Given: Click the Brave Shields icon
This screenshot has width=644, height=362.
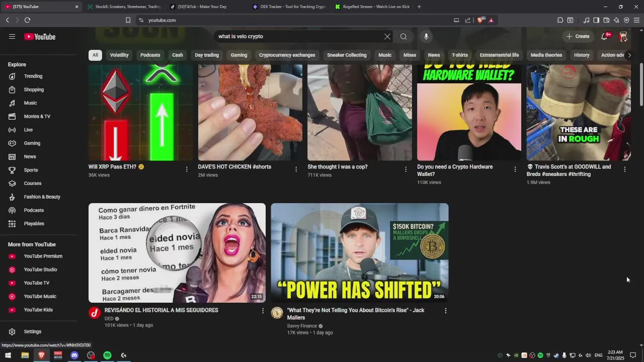Looking at the screenshot, I should pyautogui.click(x=480, y=20).
